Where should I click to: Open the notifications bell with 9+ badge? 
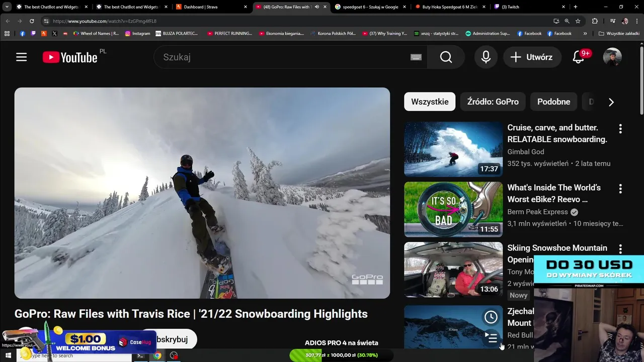(x=579, y=57)
